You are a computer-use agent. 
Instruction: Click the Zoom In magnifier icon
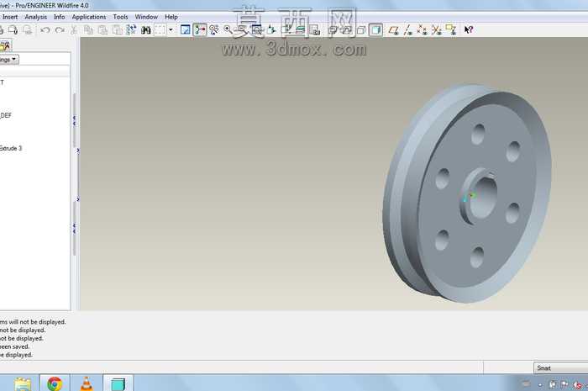228,30
